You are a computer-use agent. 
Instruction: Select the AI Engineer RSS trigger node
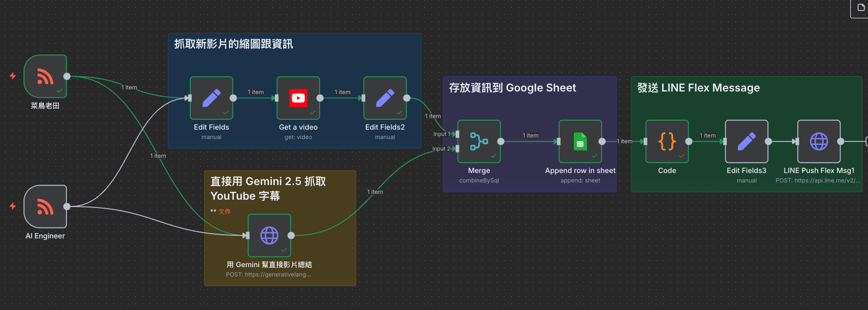click(x=45, y=206)
